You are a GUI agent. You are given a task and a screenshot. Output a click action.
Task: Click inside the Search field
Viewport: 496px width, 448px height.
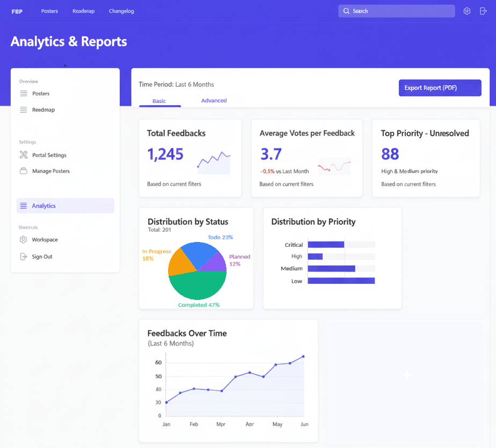click(x=400, y=11)
